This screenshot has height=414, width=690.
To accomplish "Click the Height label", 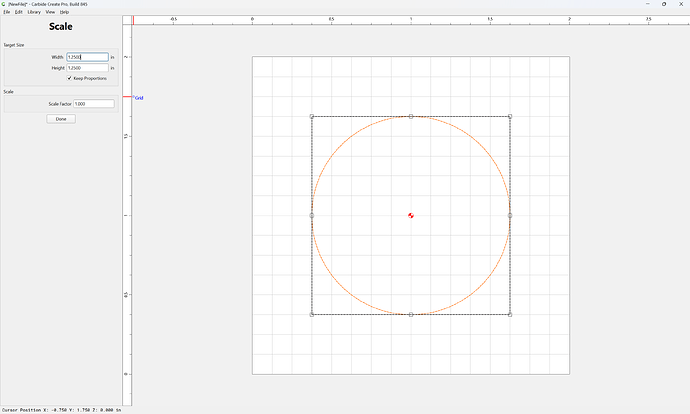I will tap(58, 68).
